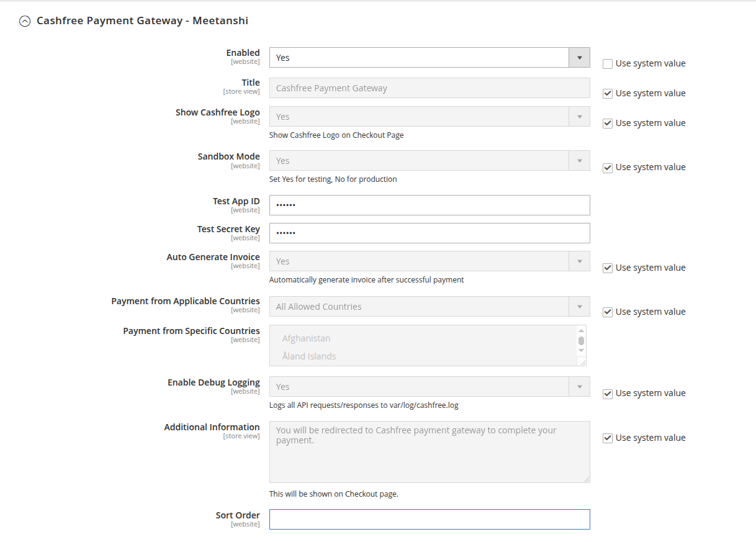
Task: Click the Additional Information resize handle
Action: 586,479
